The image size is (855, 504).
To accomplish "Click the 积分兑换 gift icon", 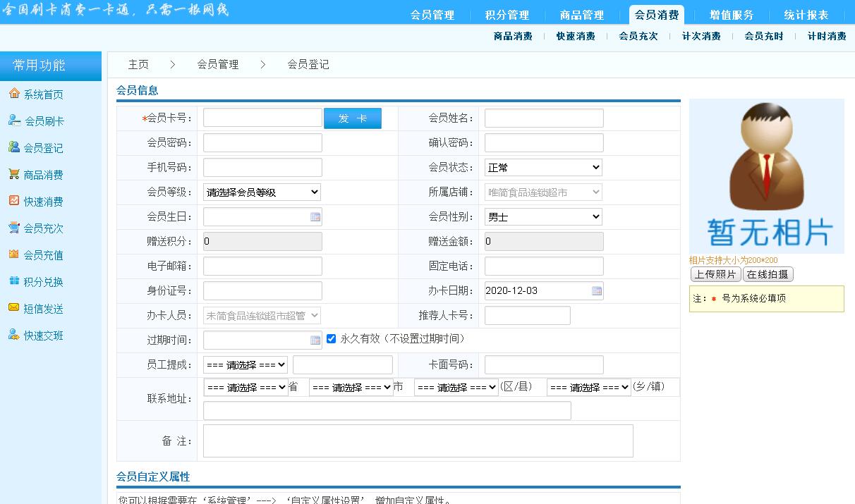I will tap(14, 281).
